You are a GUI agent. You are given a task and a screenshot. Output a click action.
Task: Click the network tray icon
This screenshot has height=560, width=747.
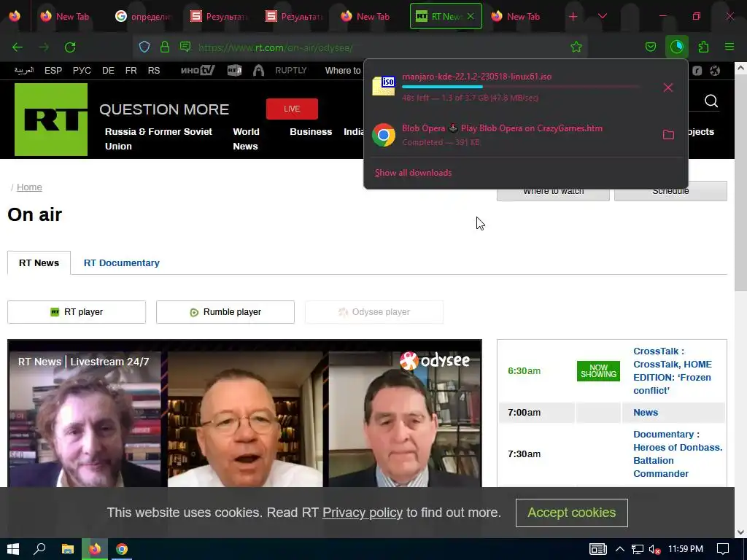point(638,549)
